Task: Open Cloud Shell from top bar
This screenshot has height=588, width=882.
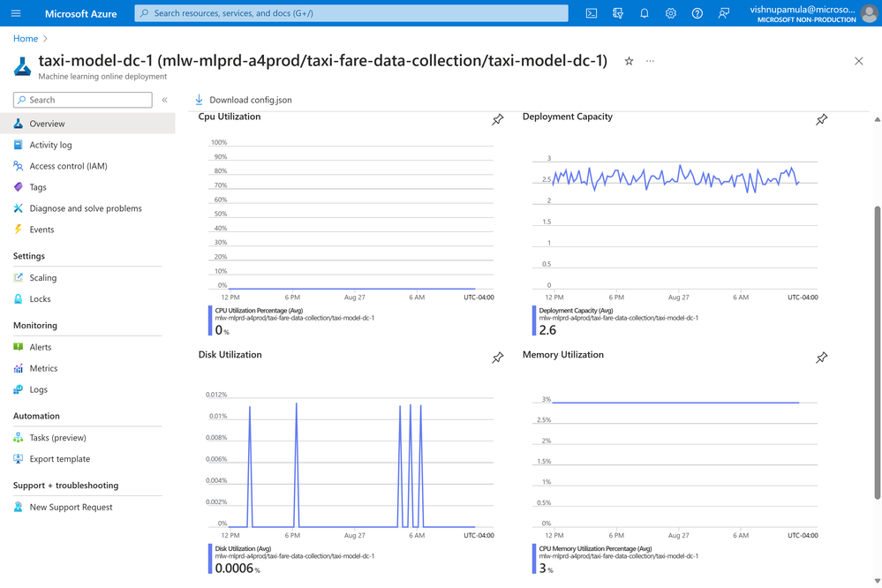Action: 592,13
